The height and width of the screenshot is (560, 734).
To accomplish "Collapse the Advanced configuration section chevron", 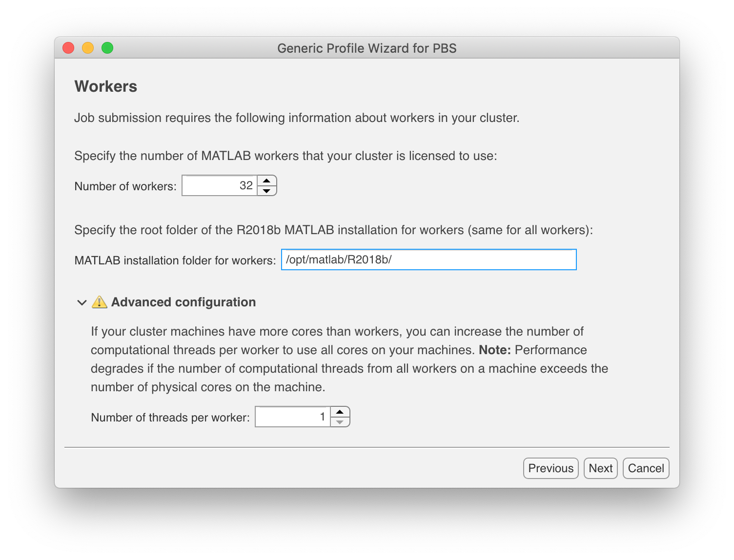I will point(82,302).
